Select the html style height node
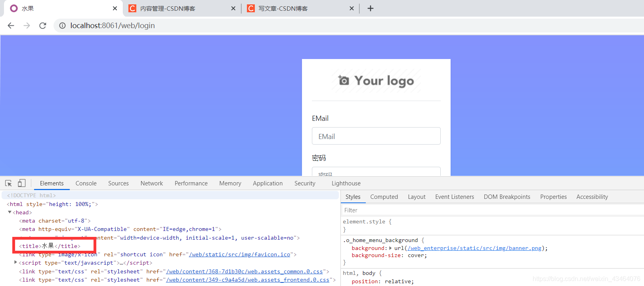 click(52, 204)
